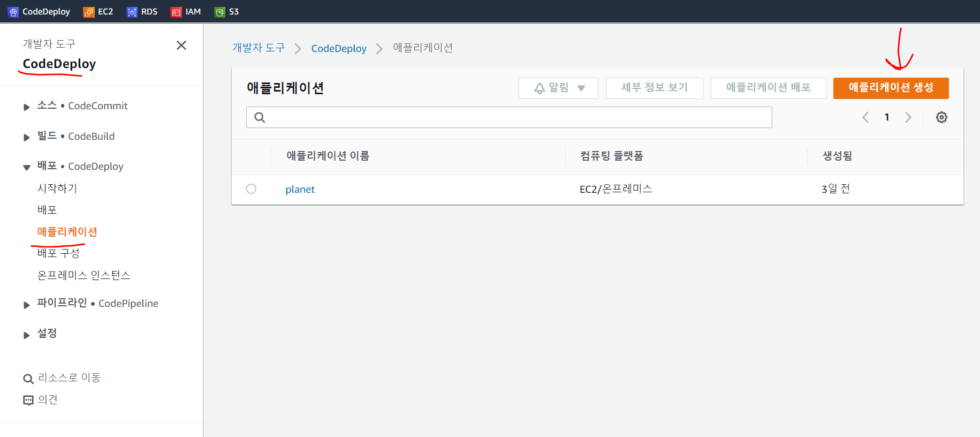Open the 알림 dropdown arrow

pyautogui.click(x=581, y=88)
